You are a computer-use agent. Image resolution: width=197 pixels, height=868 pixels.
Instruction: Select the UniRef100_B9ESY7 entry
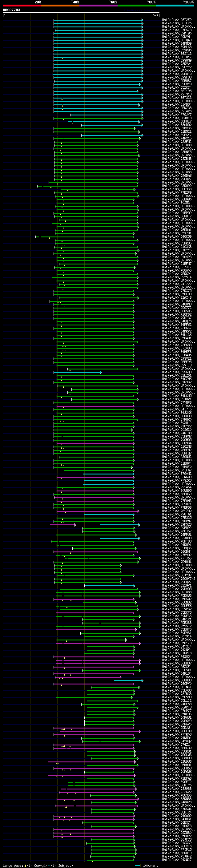point(177,135)
